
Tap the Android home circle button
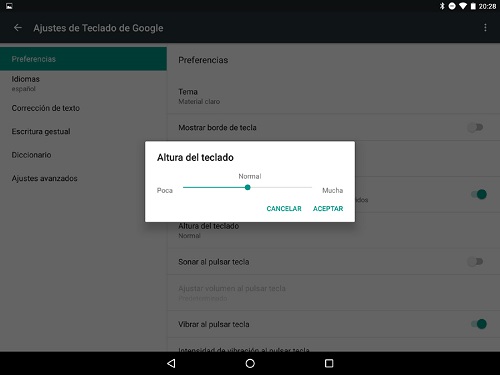point(250,363)
